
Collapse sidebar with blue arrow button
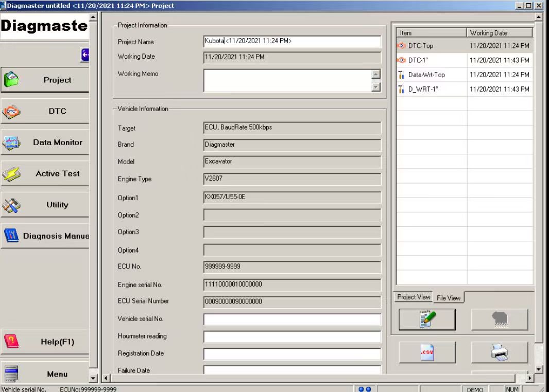[x=85, y=55]
